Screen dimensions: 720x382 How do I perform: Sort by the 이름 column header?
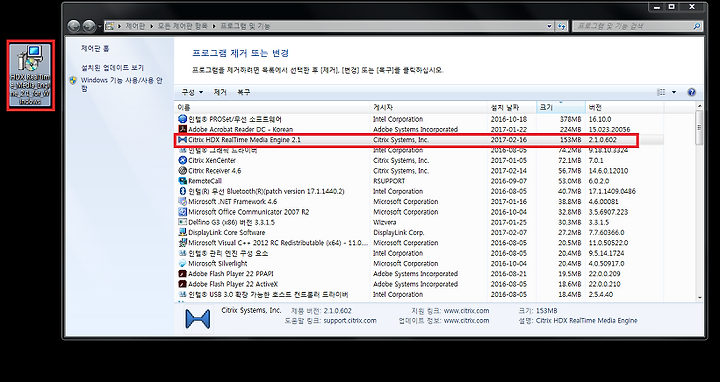tap(273, 107)
